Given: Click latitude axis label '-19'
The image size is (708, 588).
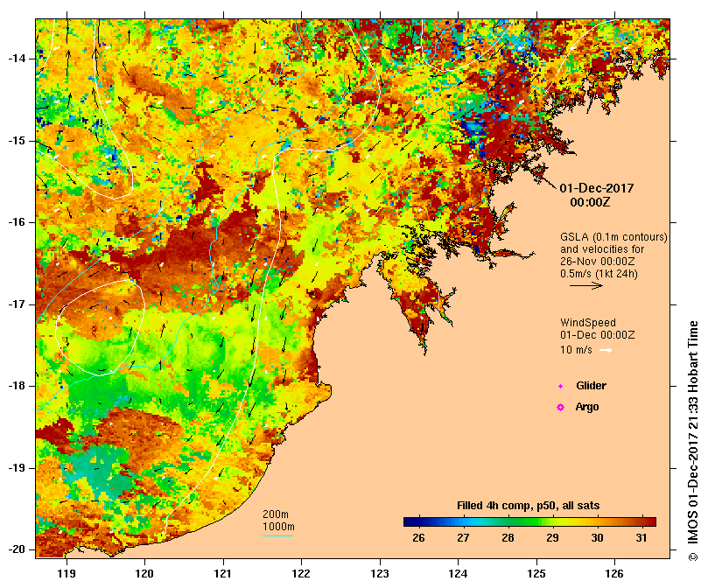Looking at the screenshot, I should click(x=17, y=468).
